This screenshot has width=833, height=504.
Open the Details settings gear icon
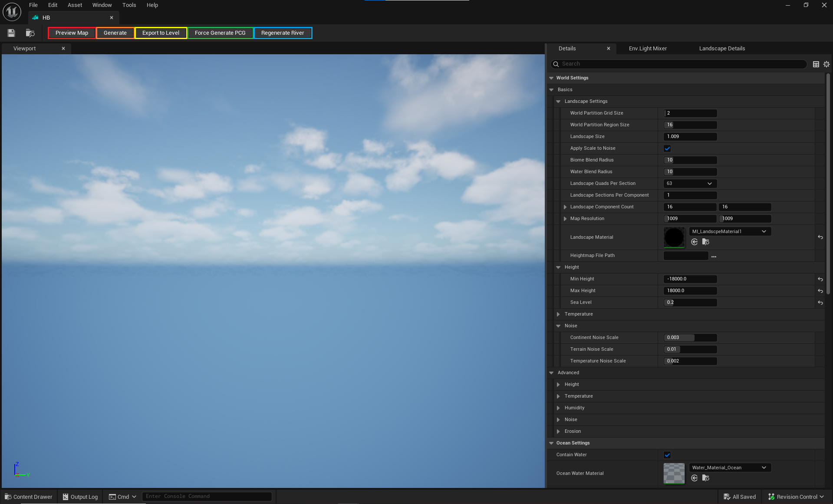click(x=826, y=64)
